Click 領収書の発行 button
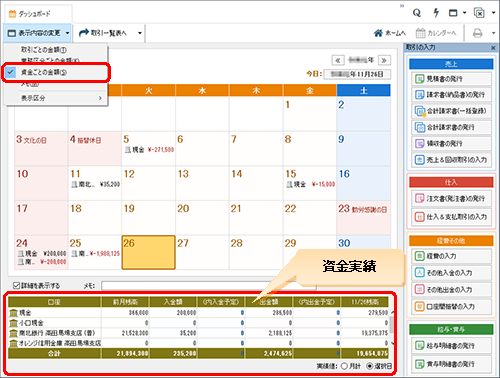500x378 pixels. point(451,144)
